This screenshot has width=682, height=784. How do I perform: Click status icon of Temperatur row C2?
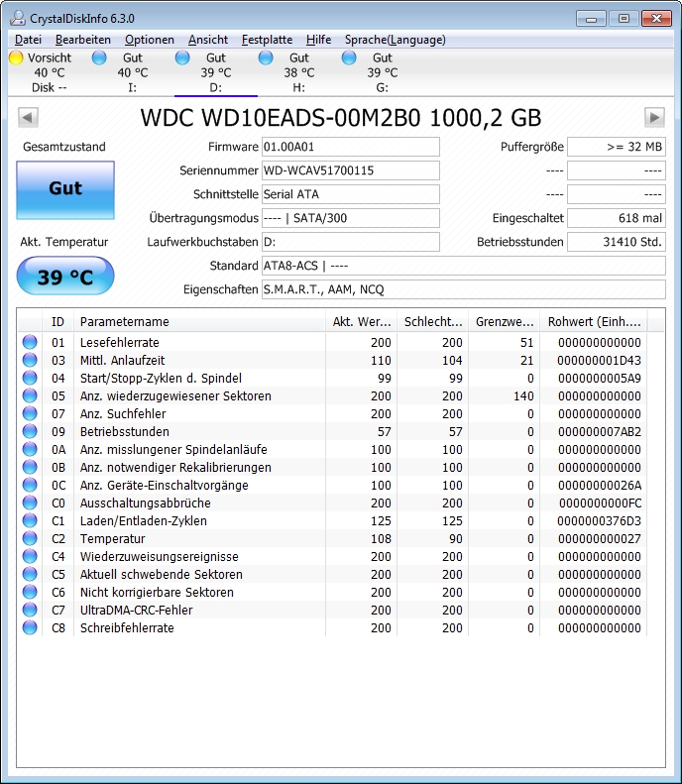30,538
